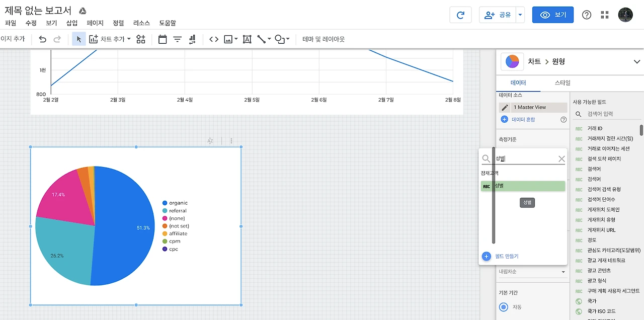Click the pie chart type icon
Image resolution: width=644 pixels, height=320 pixels.
[x=512, y=61]
